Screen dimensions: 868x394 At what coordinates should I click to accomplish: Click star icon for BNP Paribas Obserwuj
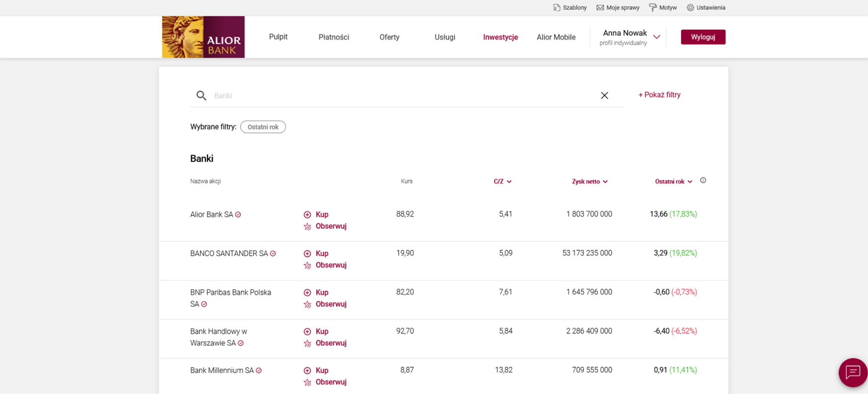coord(307,304)
